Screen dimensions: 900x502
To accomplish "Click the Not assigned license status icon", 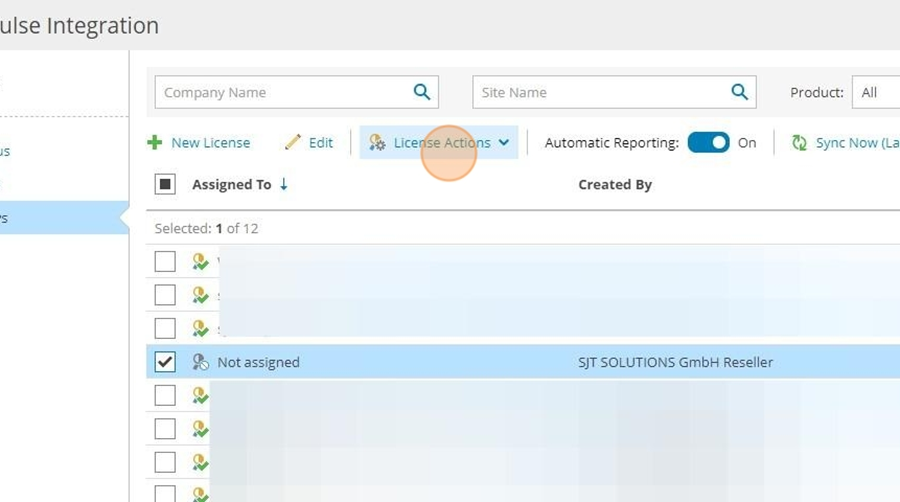I will 200,362.
